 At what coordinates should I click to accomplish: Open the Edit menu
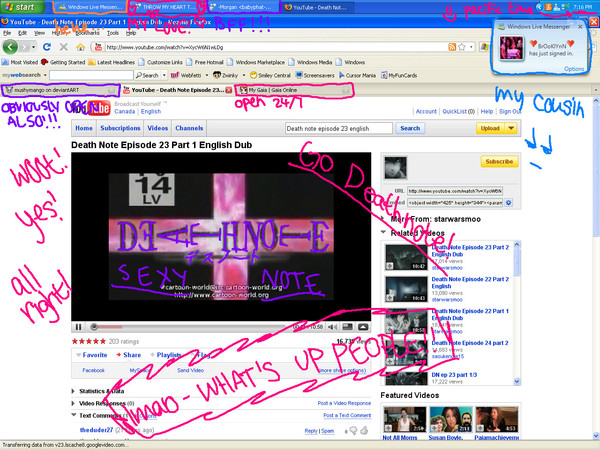(x=23, y=33)
